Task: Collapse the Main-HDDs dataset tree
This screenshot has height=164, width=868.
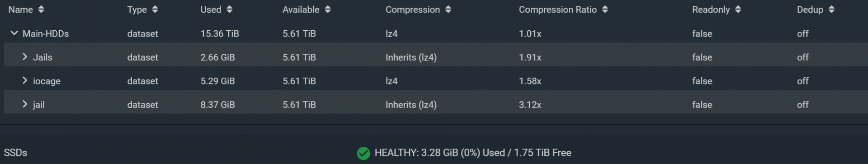Action: (14, 33)
